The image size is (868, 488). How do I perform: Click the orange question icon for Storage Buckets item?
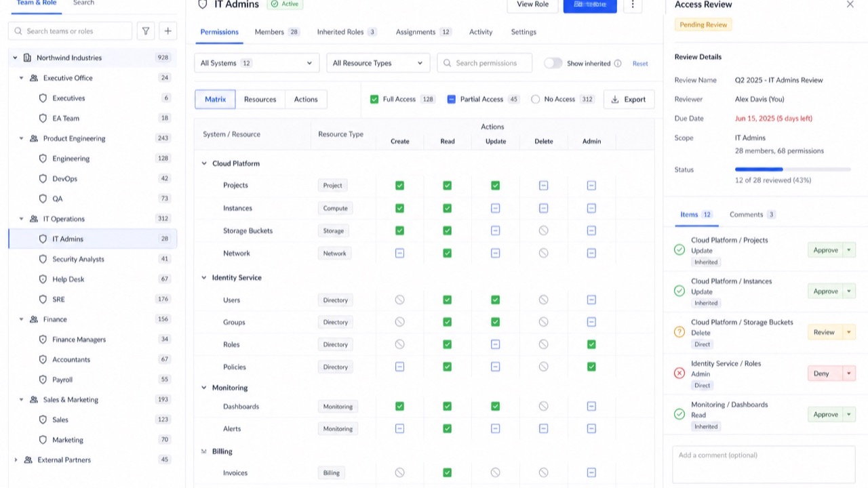(x=679, y=332)
